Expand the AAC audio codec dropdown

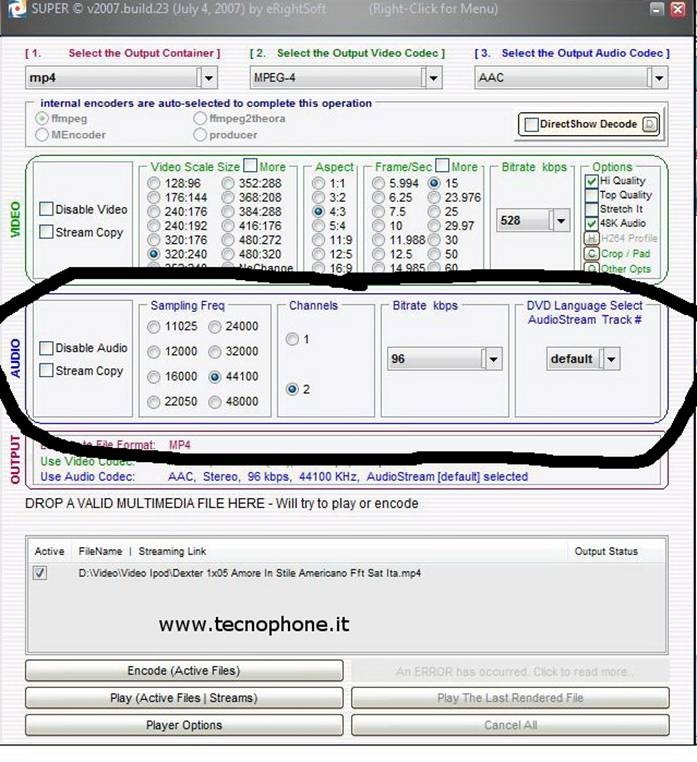tap(657, 77)
